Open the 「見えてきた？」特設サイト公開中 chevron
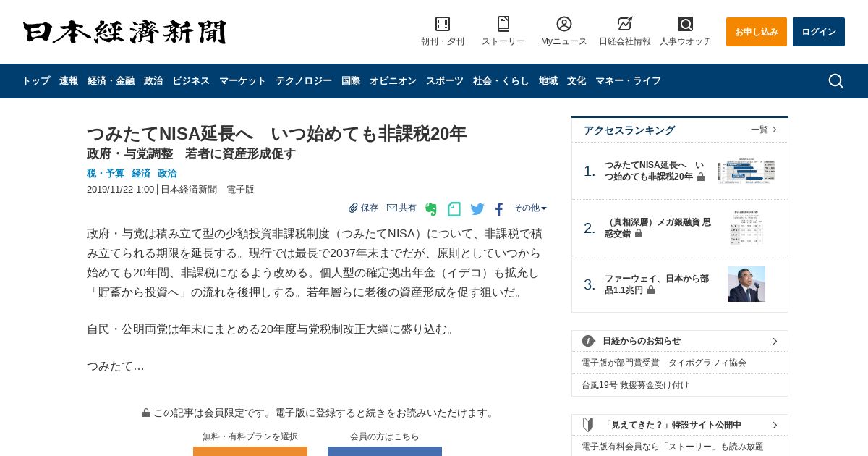Image resolution: width=868 pixels, height=456 pixels. pyautogui.click(x=775, y=425)
